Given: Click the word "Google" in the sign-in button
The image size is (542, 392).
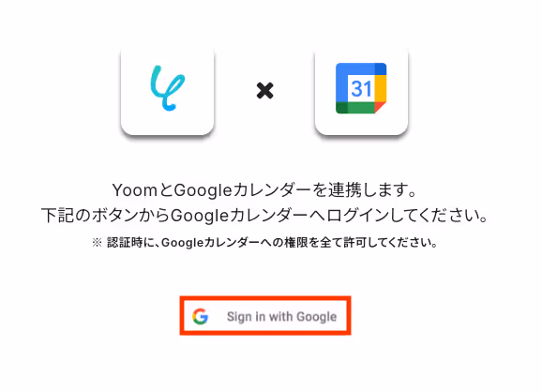Looking at the screenshot, I should point(317,317).
